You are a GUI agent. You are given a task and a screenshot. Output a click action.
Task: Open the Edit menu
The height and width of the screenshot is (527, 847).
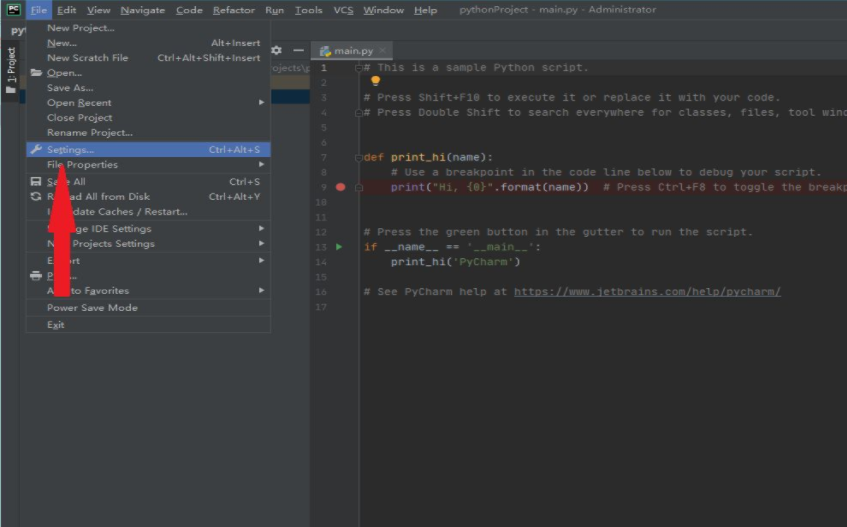(x=66, y=10)
